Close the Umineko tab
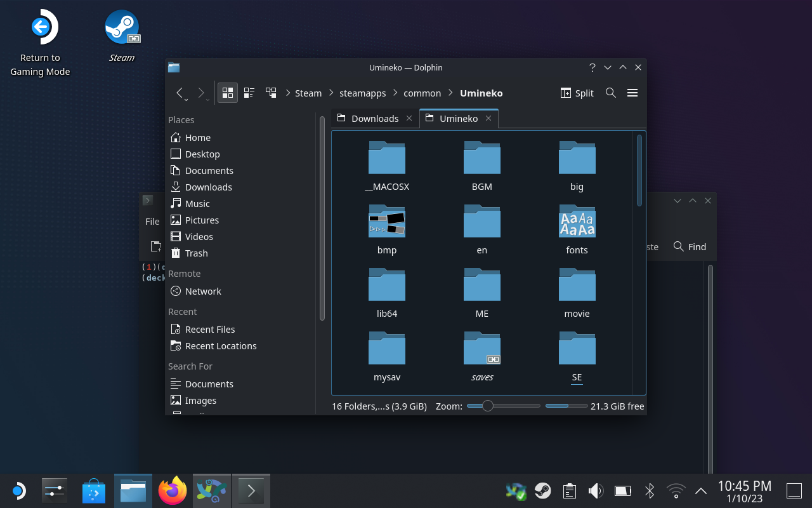This screenshot has height=508, width=812. click(488, 118)
